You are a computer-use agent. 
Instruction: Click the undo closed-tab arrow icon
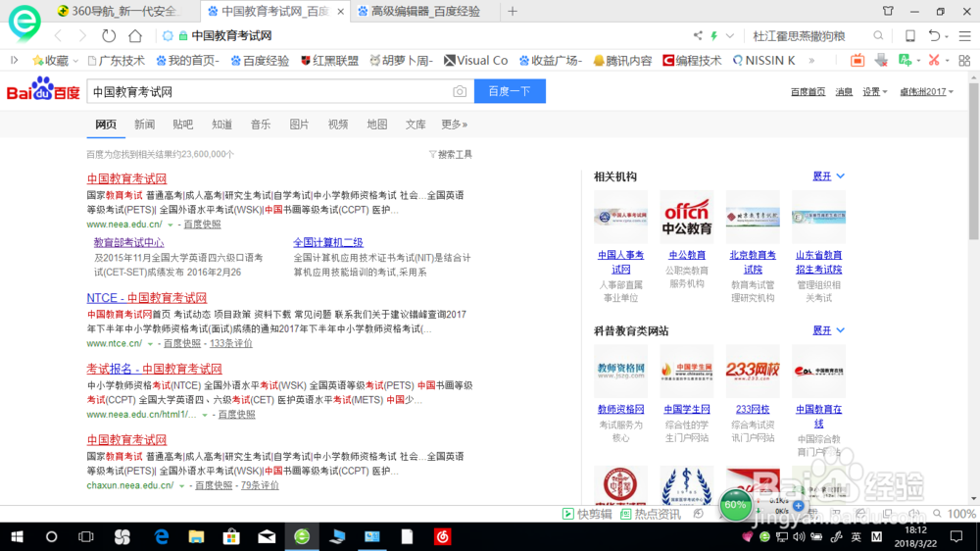tap(934, 35)
